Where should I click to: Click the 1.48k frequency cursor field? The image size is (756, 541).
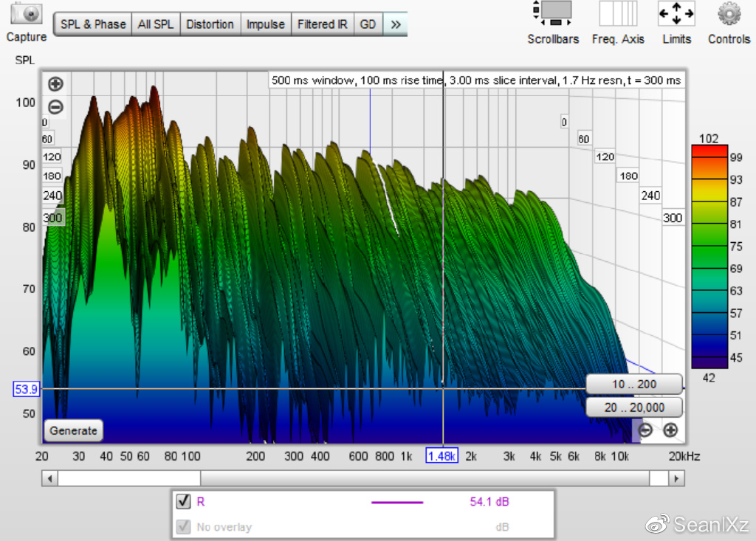point(442,456)
